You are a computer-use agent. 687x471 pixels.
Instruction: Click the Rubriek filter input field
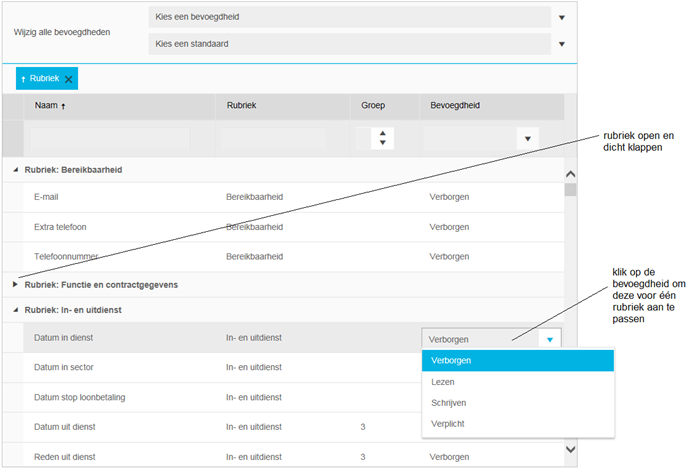pos(273,138)
